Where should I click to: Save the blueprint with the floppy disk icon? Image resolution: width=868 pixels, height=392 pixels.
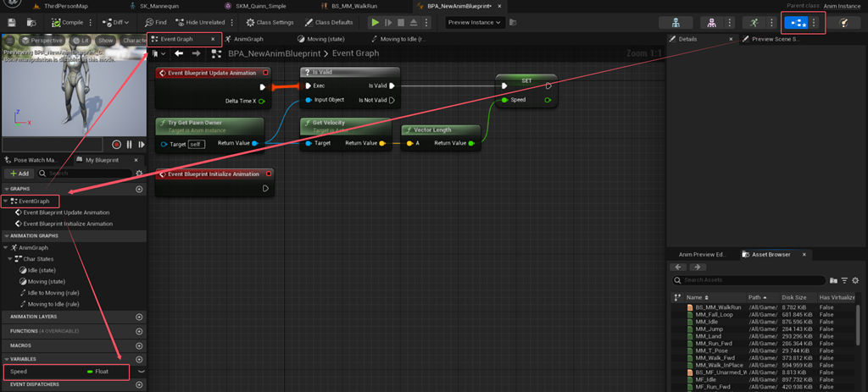click(x=12, y=23)
